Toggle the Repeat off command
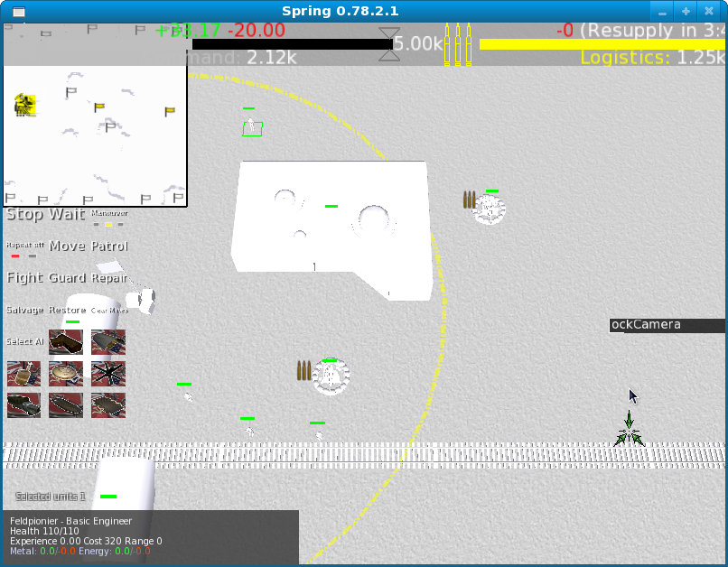 [x=24, y=249]
